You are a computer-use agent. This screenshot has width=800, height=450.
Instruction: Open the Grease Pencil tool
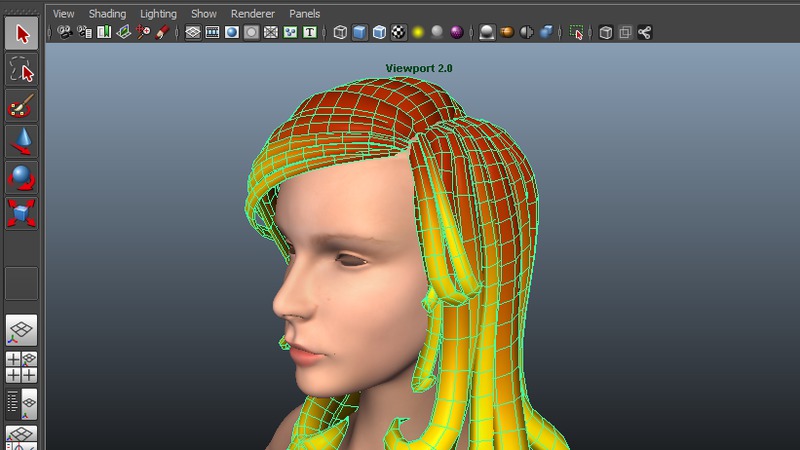click(161, 32)
